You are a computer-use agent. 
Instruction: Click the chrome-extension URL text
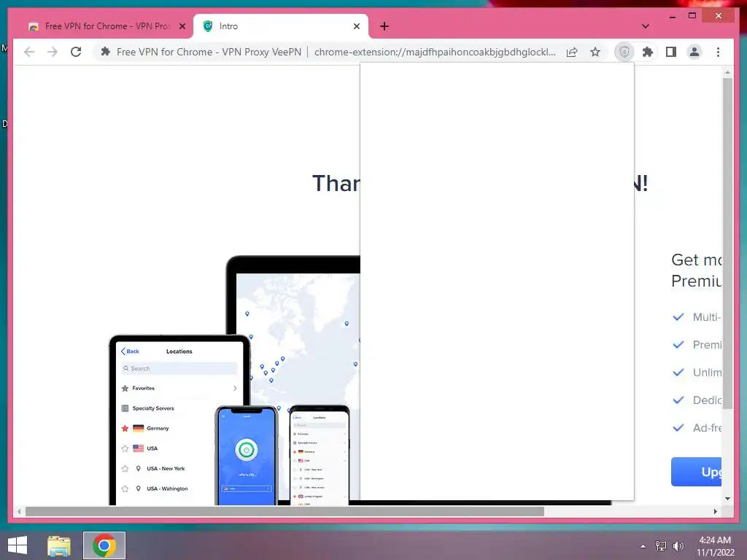tap(435, 52)
